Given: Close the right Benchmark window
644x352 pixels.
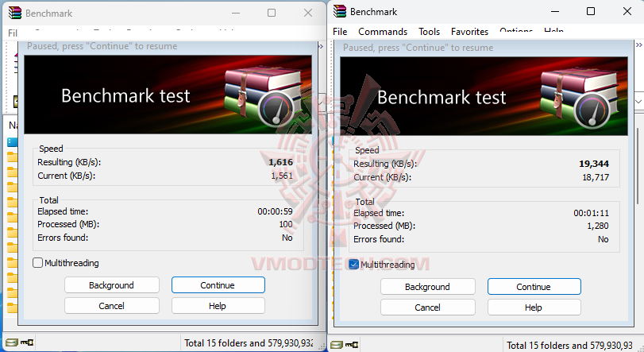Looking at the screenshot, I should point(627,11).
